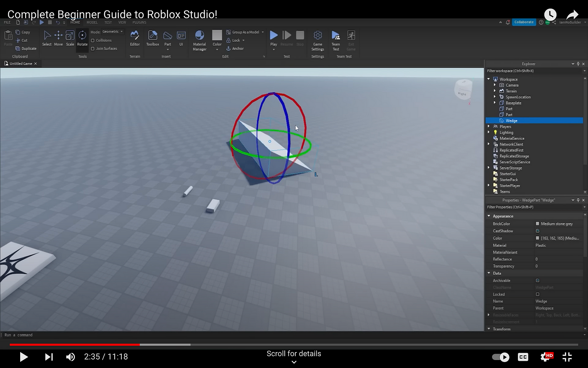Launch Team Test
Screen dimensions: 588x368
coord(336,40)
